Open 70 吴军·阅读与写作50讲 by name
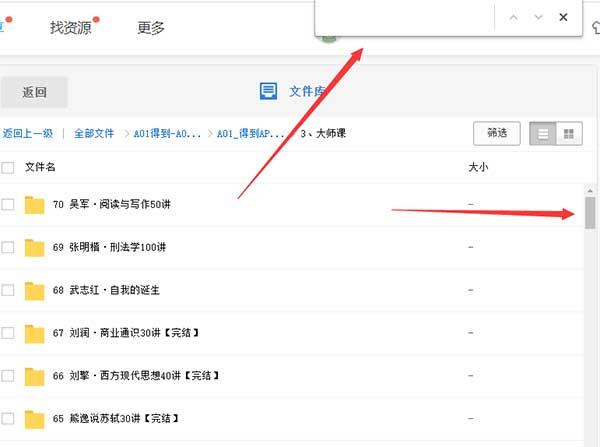The height and width of the screenshot is (447, 600). coord(112,204)
